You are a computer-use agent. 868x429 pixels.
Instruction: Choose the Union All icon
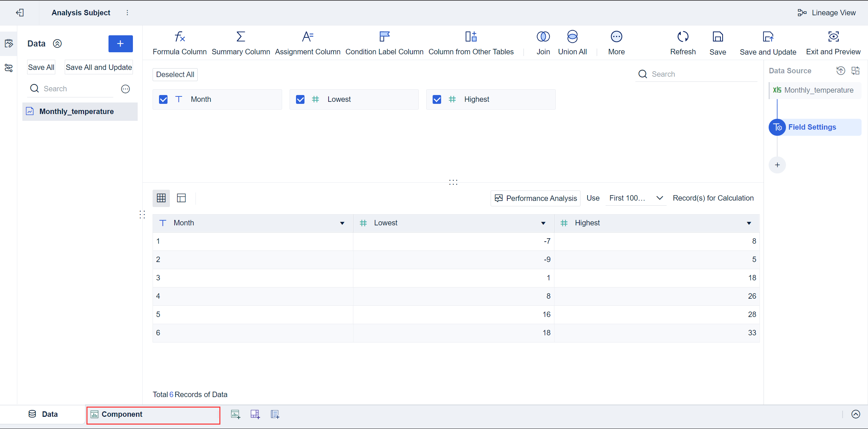(572, 37)
